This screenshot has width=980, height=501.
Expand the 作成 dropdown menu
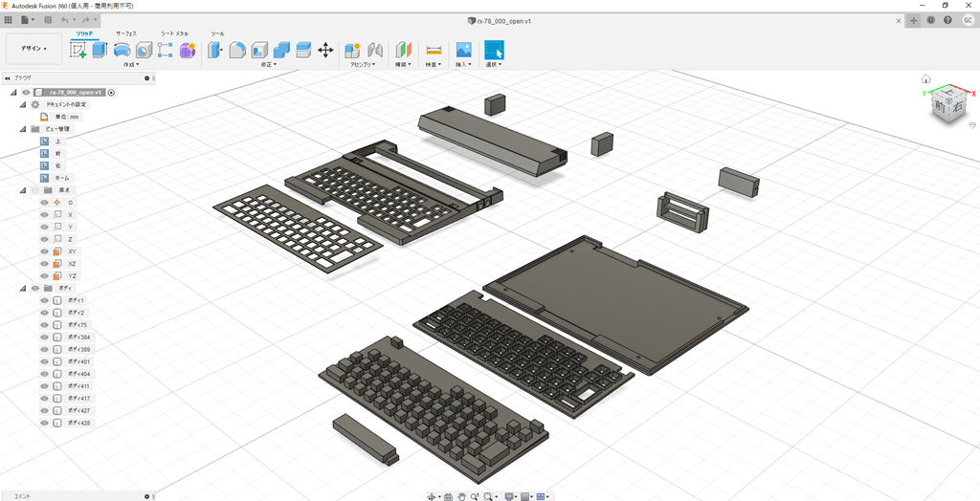[131, 65]
